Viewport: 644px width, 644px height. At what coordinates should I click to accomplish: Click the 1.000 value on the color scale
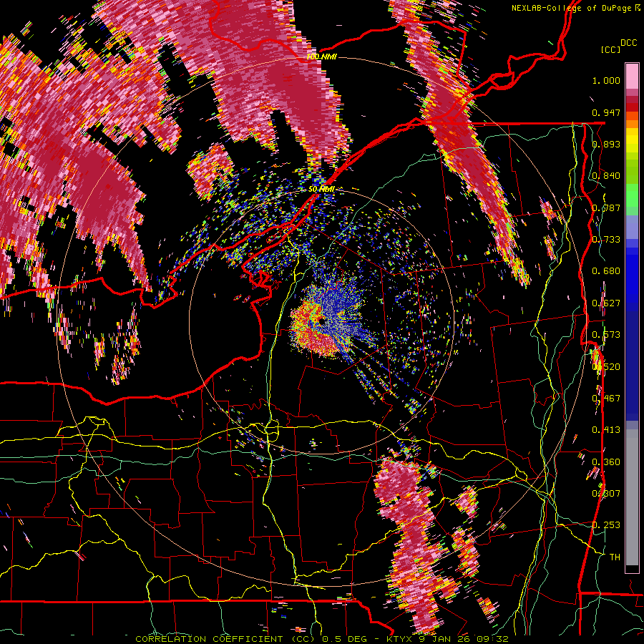[x=606, y=80]
